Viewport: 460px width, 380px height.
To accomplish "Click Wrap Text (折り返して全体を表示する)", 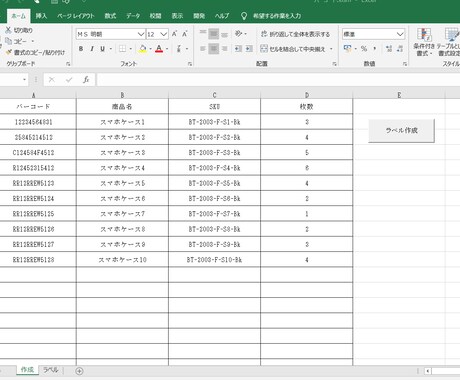I will 295,34.
